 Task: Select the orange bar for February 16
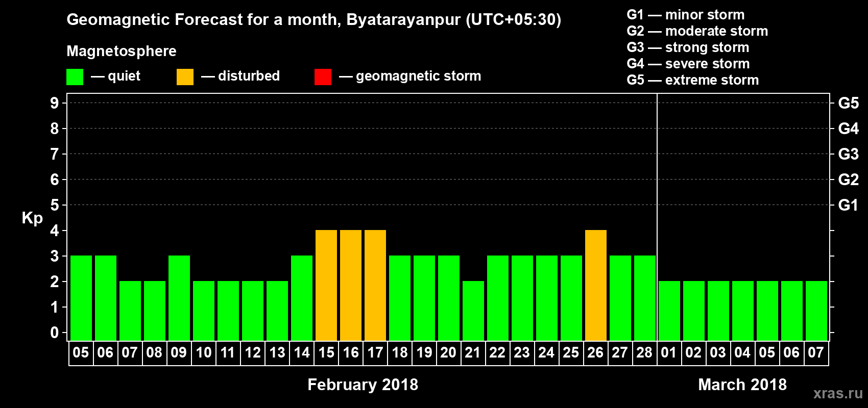[351, 285]
